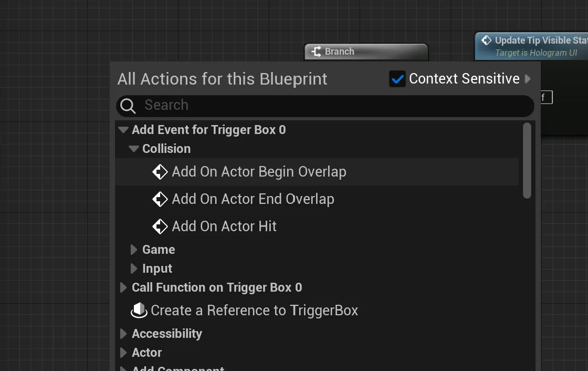Select Create a Reference to TriggerBox
Screen dimensions: 588x371
click(254, 311)
